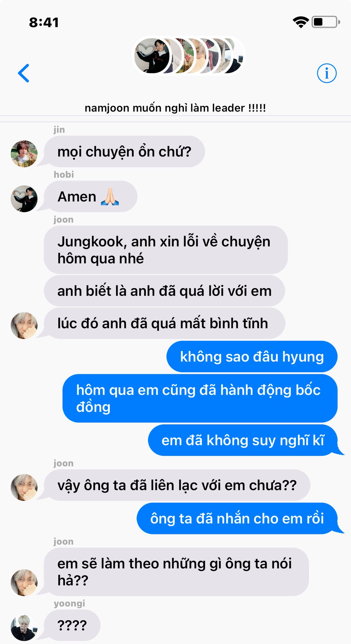The width and height of the screenshot is (351, 644).
Task: Tap the blue back chevron
Action: click(24, 73)
